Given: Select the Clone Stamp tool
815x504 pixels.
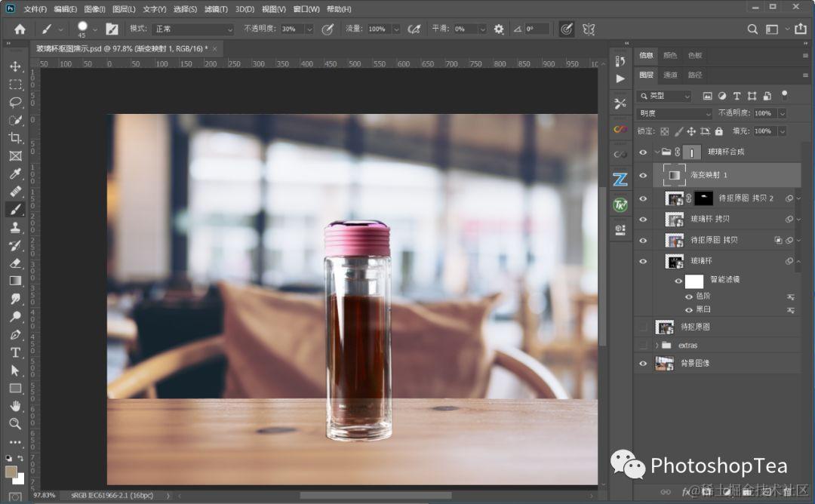Looking at the screenshot, I should click(x=15, y=227).
